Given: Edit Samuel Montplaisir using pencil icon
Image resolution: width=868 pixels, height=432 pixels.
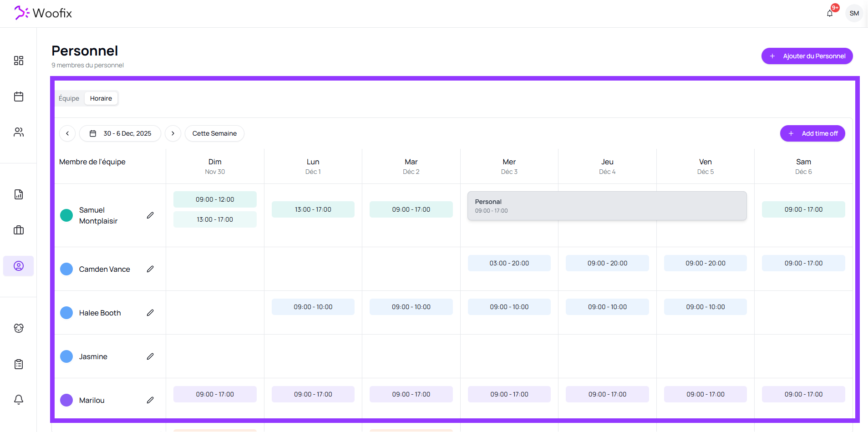Looking at the screenshot, I should click(150, 215).
